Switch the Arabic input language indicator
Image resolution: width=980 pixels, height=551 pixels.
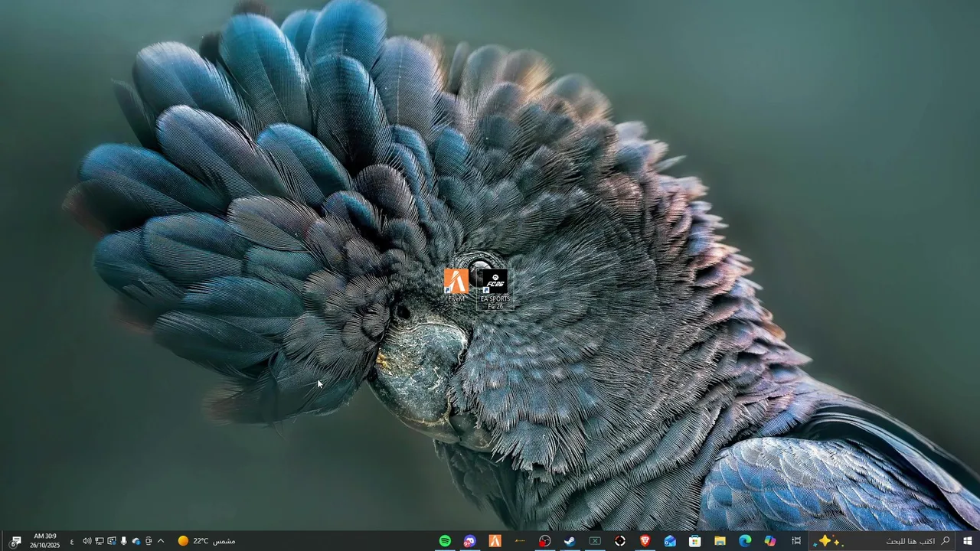(72, 541)
